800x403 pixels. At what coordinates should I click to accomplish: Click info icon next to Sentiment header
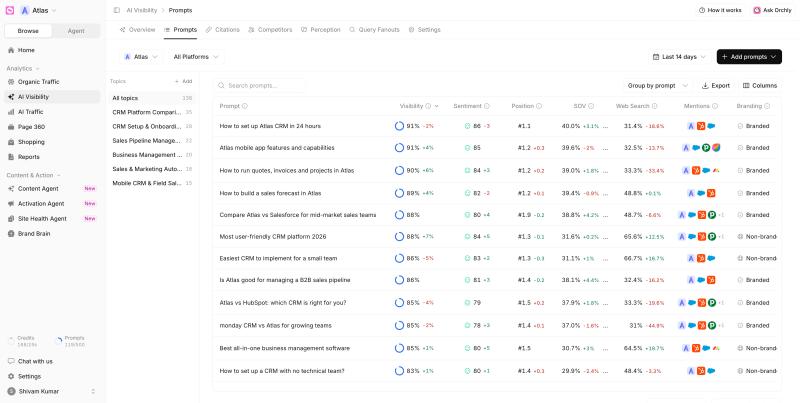tap(487, 106)
